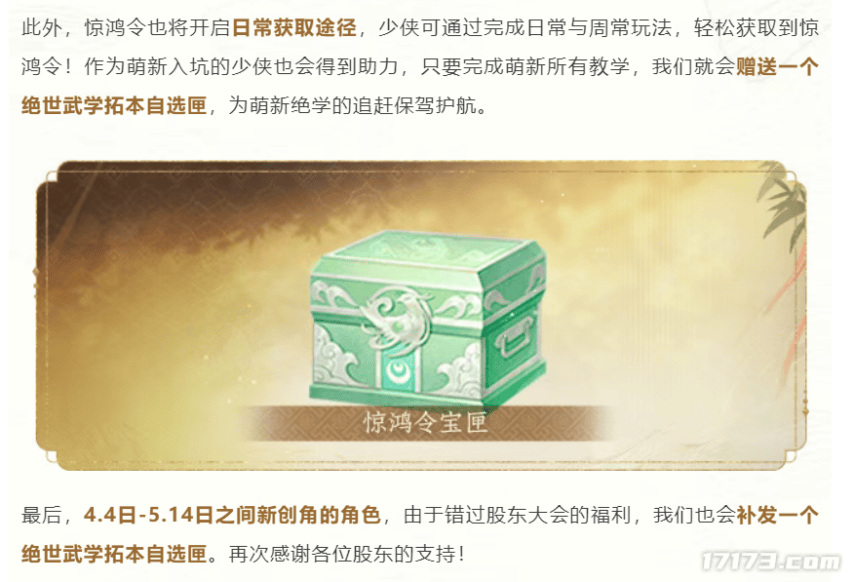The image size is (854, 582).
Task: Click 绝世武学拓本自选匣 in the first paragraph
Action: pyautogui.click(x=114, y=106)
